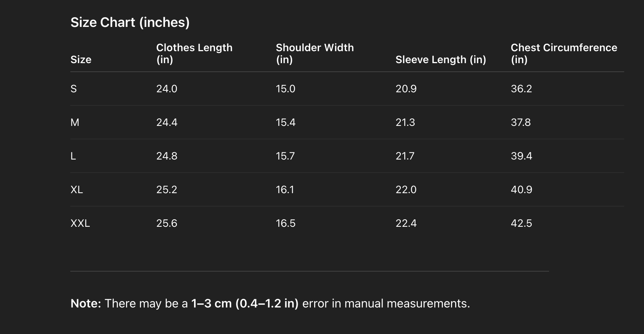The width and height of the screenshot is (644, 334).
Task: Click the bold "Note:" label
Action: 86,303
